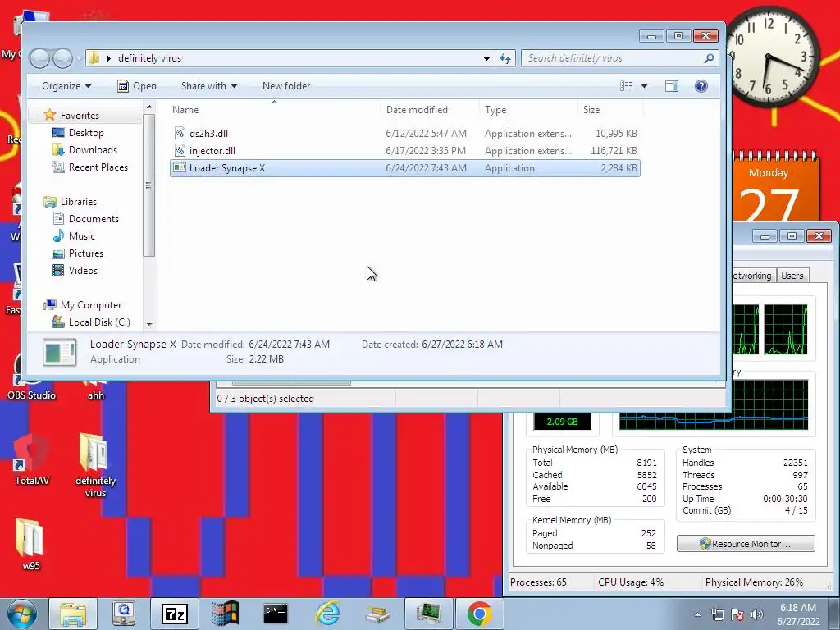The image size is (840, 630).
Task: Select the w95 desktop folder
Action: [30, 544]
